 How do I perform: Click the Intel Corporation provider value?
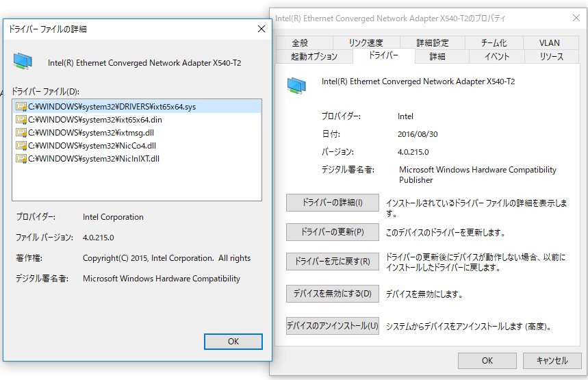(x=113, y=217)
